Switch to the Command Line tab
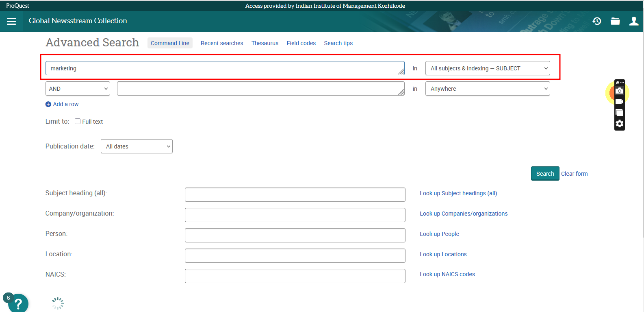This screenshot has height=312, width=644. click(170, 43)
